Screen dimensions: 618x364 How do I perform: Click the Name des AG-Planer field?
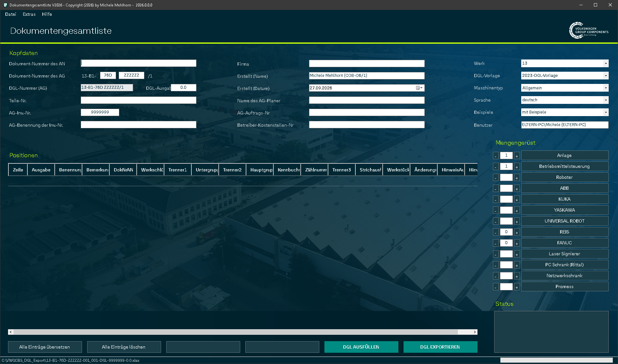tap(367, 100)
